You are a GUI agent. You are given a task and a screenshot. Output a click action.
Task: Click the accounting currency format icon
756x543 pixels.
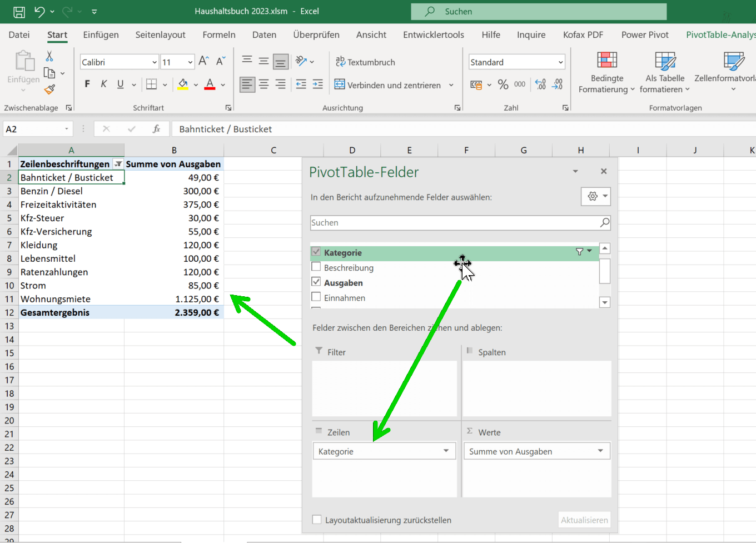pos(476,85)
